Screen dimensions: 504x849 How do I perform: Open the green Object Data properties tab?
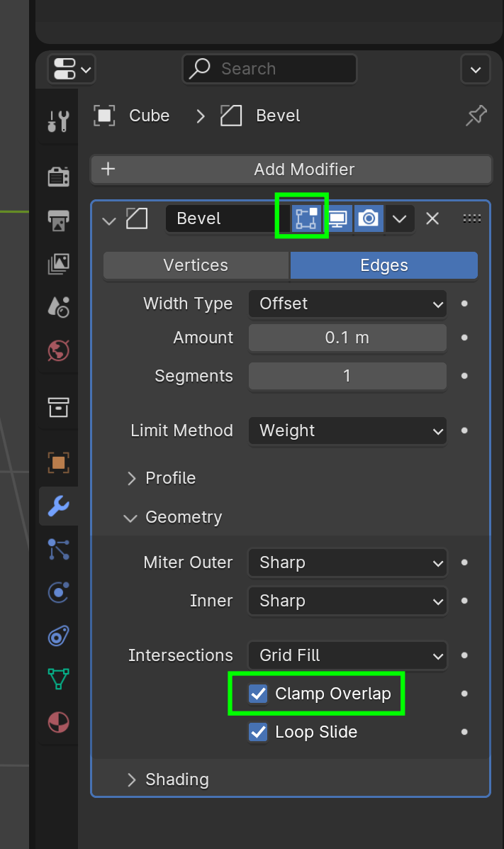58,679
